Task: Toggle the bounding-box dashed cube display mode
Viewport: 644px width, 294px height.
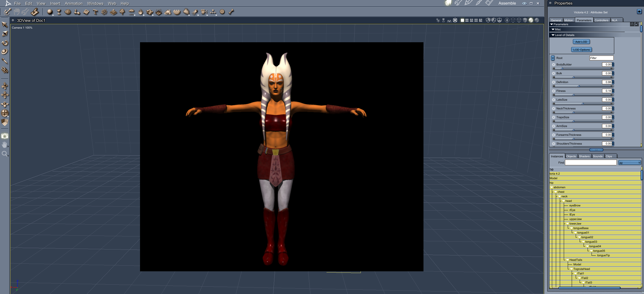Action: 513,20
